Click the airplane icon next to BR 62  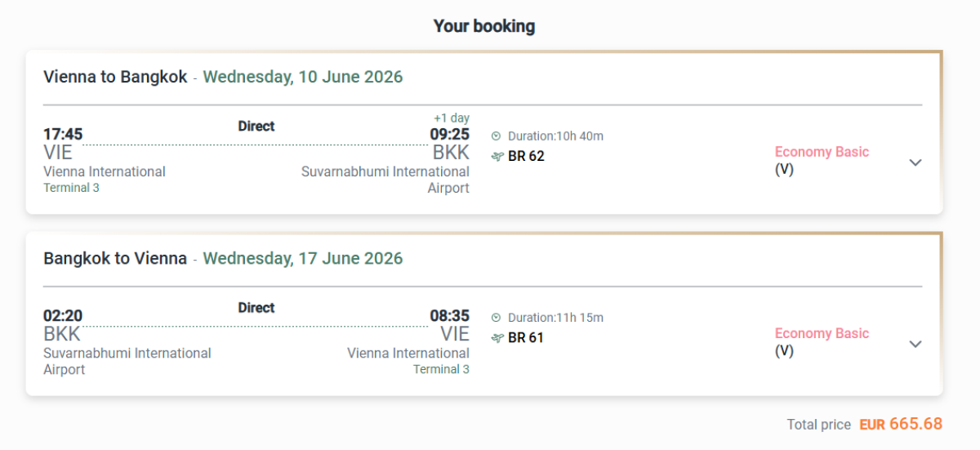tap(497, 156)
